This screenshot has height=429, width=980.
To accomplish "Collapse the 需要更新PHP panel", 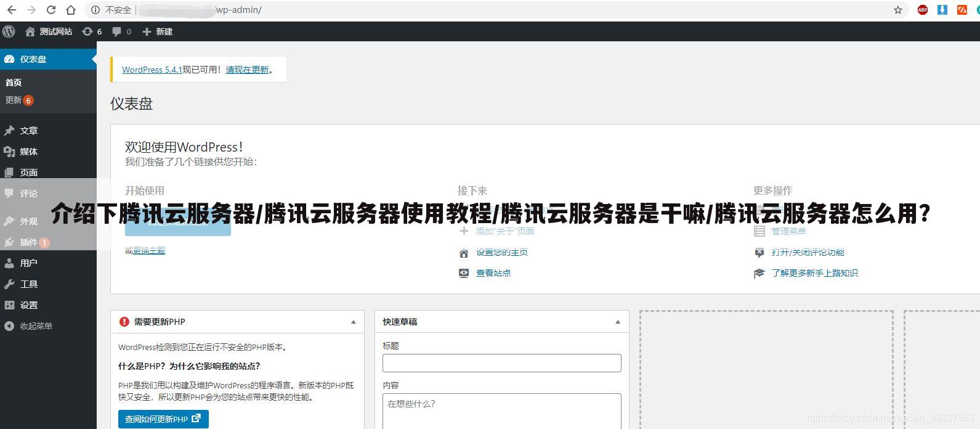I will pyautogui.click(x=353, y=322).
